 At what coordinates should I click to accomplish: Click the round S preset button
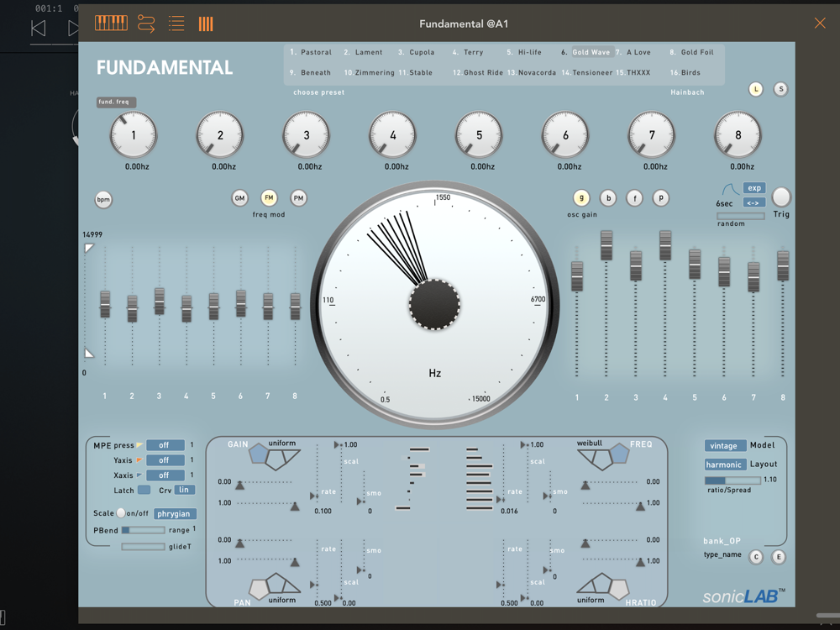(780, 89)
